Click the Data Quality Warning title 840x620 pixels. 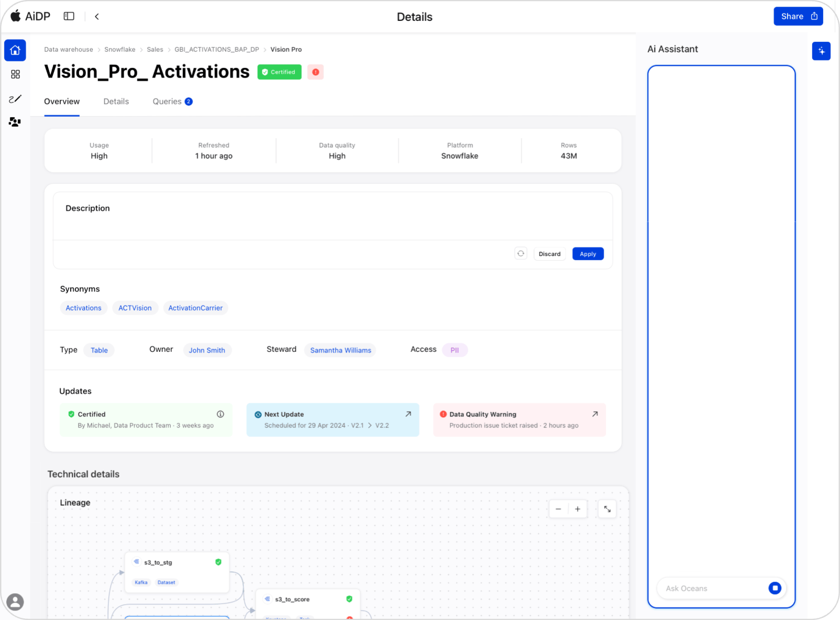483,414
